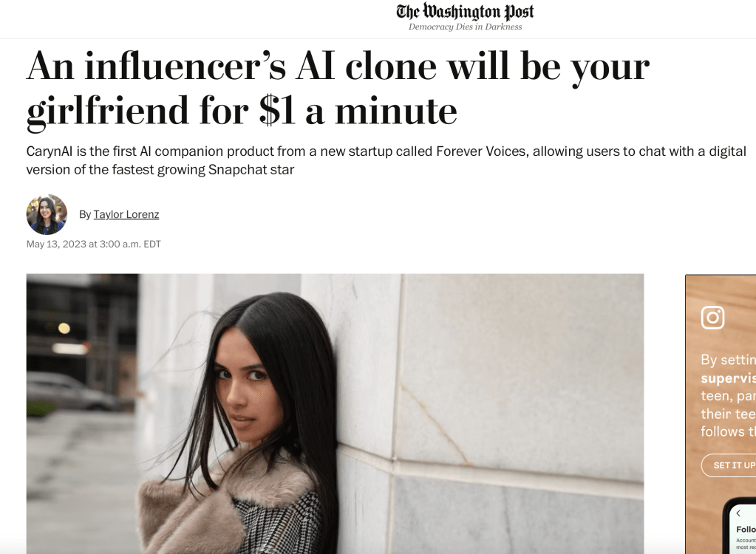
Task: Open the article's main photo of the woman
Action: (335, 414)
